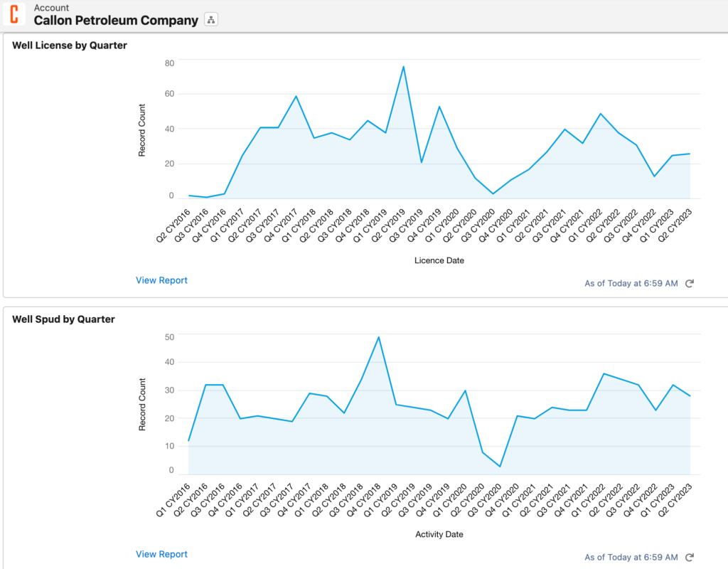Select the Well License by Quarter title
This screenshot has height=569, width=728.
(70, 46)
